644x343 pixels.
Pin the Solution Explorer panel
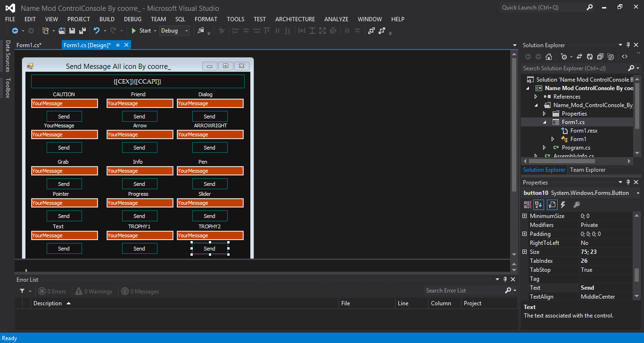[x=628, y=45]
